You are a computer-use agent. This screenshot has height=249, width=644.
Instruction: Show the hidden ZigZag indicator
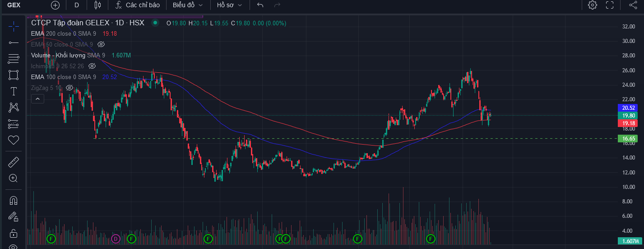pos(69,88)
